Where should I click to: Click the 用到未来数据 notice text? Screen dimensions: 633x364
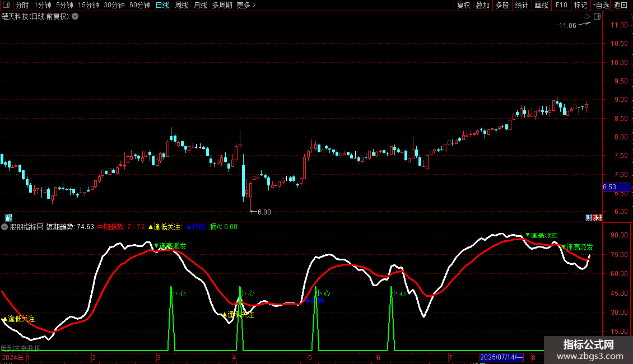(21, 348)
